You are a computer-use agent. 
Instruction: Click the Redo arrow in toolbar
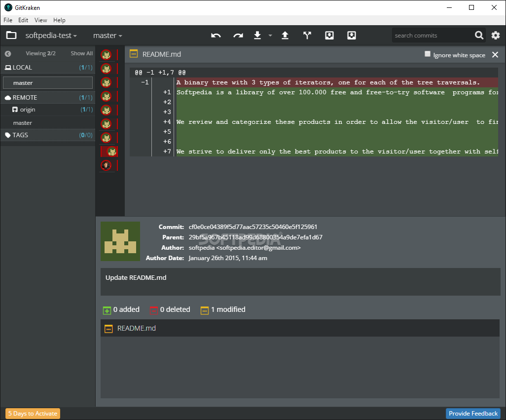pos(238,36)
